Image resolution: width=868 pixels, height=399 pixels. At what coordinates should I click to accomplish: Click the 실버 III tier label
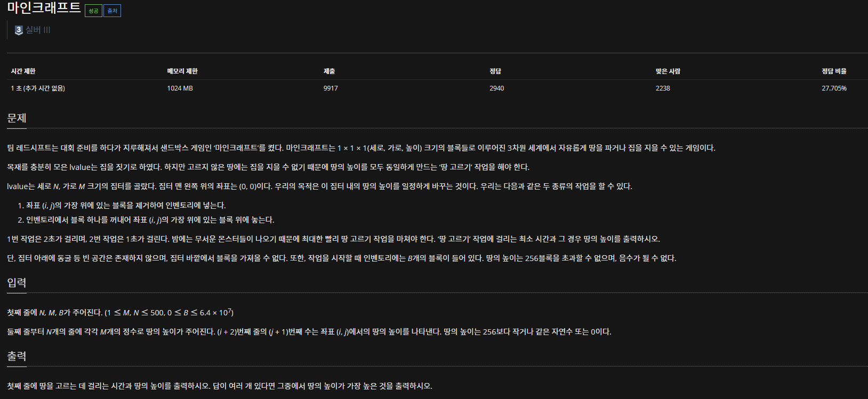pos(38,30)
